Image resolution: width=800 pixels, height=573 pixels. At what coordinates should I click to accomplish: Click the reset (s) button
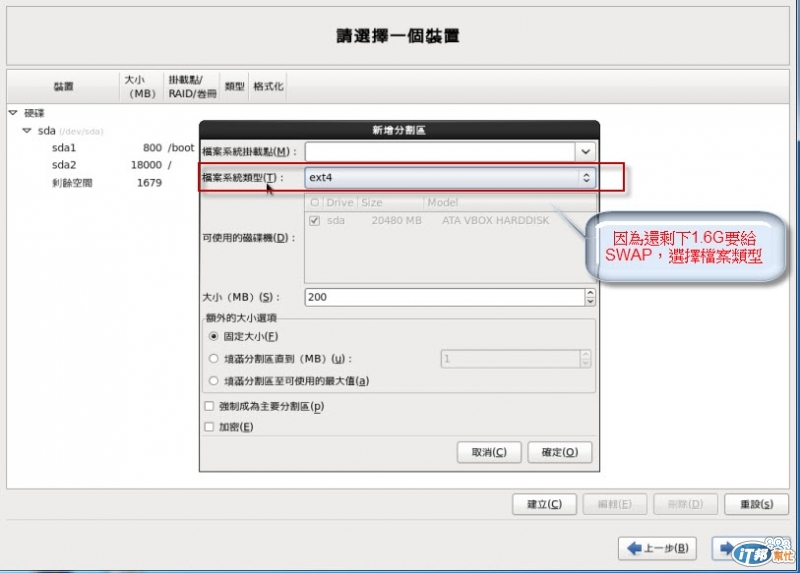[x=756, y=504]
